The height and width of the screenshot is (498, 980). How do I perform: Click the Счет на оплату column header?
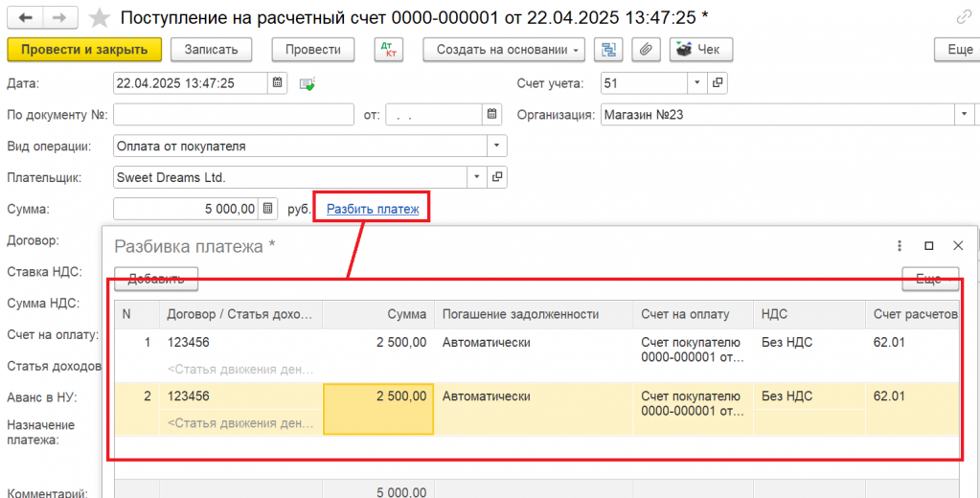694,314
